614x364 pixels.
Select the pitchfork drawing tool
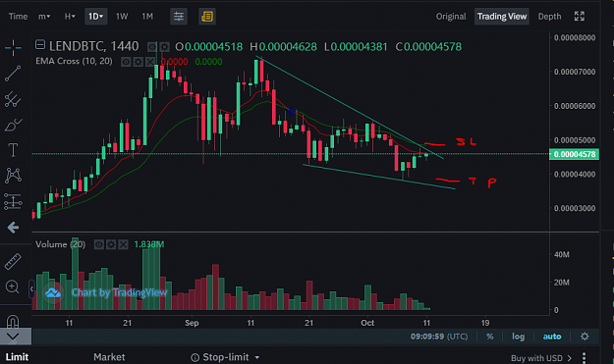[x=13, y=99]
